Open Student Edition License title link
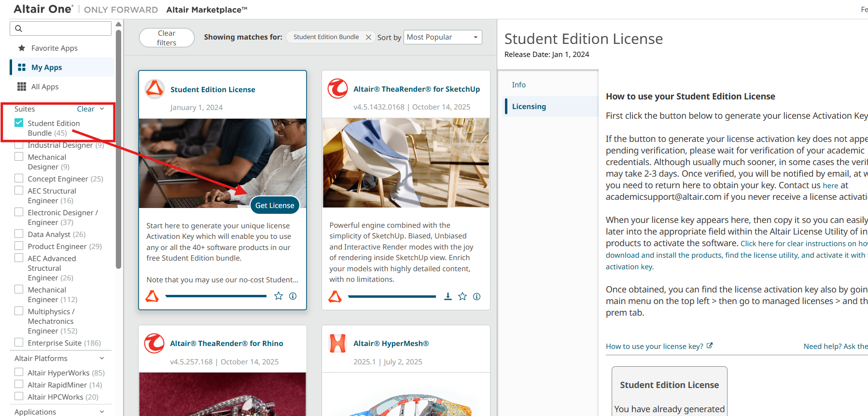 (x=213, y=90)
